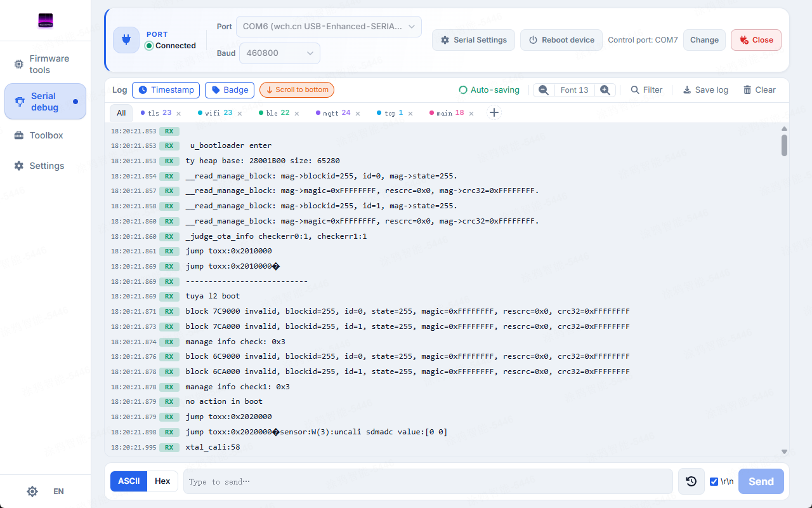Close the wifi tab

tap(239, 114)
